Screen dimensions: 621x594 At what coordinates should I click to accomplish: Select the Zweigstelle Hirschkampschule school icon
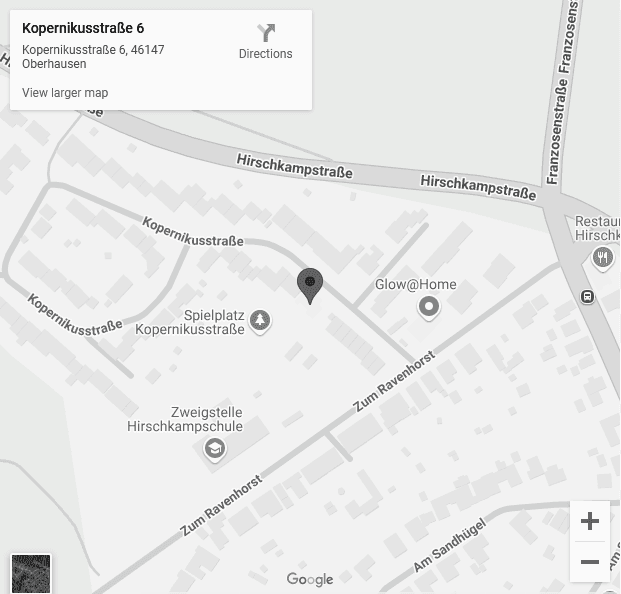point(215,449)
